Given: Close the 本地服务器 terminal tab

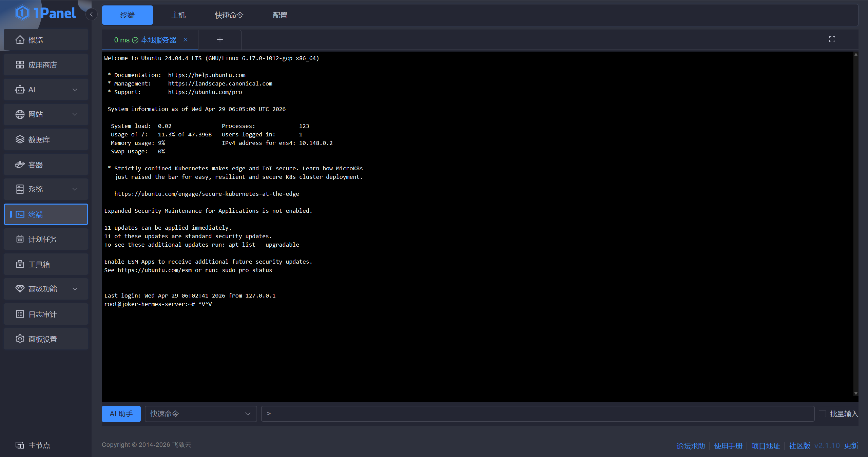Looking at the screenshot, I should 186,40.
